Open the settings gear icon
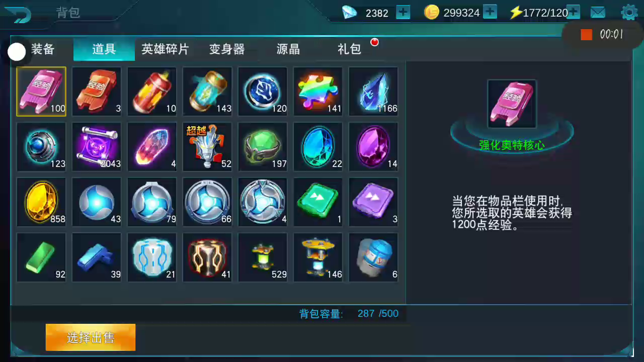Viewport: 644px width, 362px height. pyautogui.click(x=629, y=13)
